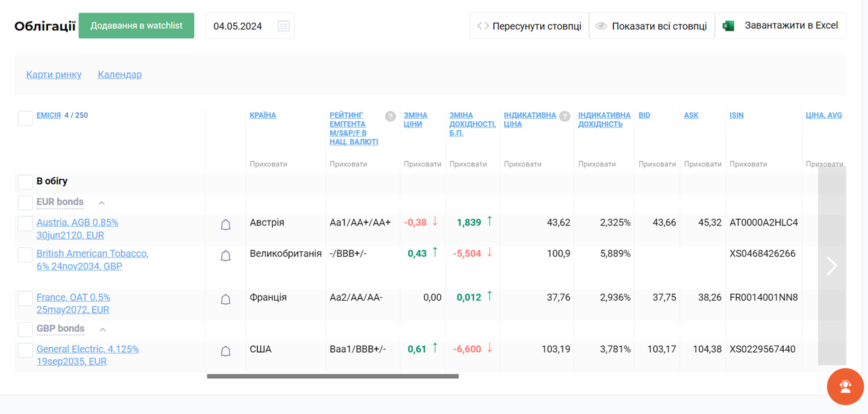Switch to the Календар section
Viewport: 868px width, 414px height.
pyautogui.click(x=120, y=74)
